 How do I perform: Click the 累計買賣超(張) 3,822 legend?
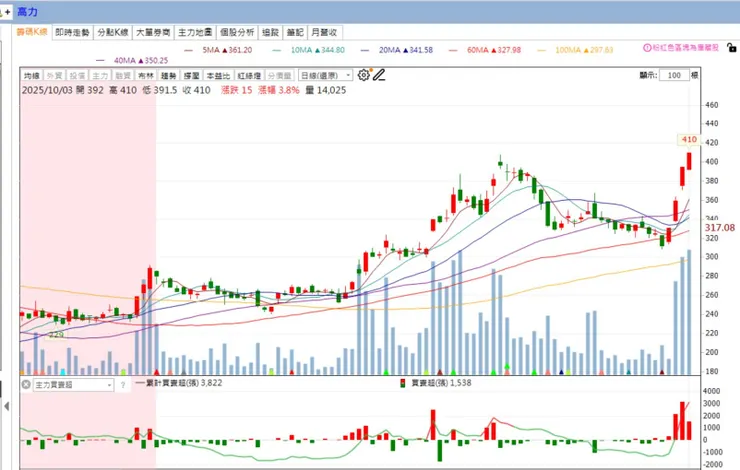coord(179,383)
